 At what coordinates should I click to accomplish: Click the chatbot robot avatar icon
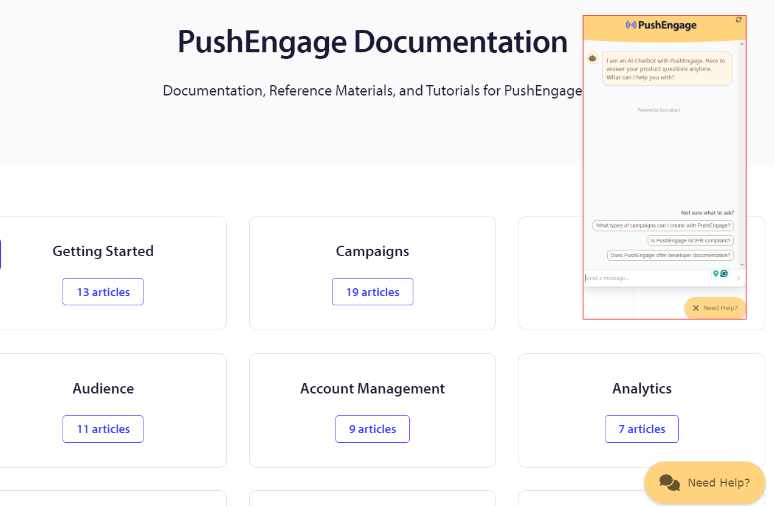592,58
